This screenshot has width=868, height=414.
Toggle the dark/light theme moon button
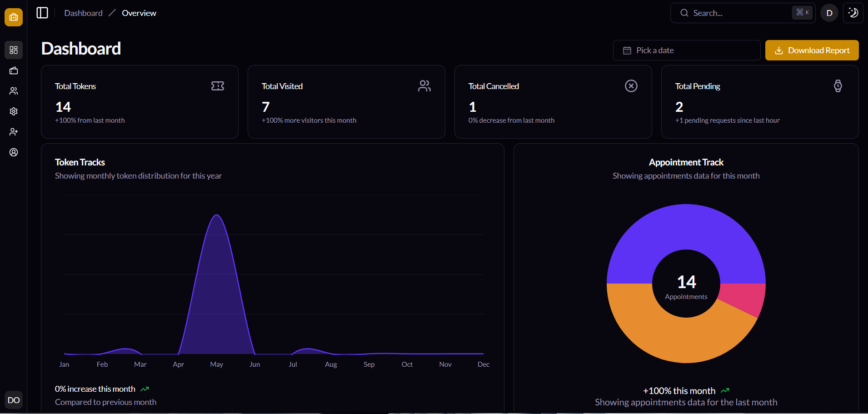[853, 13]
